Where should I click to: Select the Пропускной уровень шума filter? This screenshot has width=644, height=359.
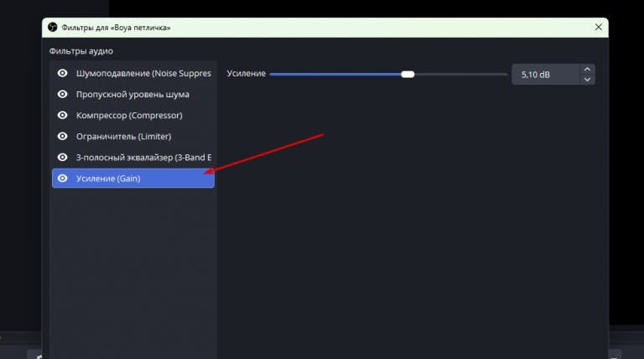pos(133,94)
